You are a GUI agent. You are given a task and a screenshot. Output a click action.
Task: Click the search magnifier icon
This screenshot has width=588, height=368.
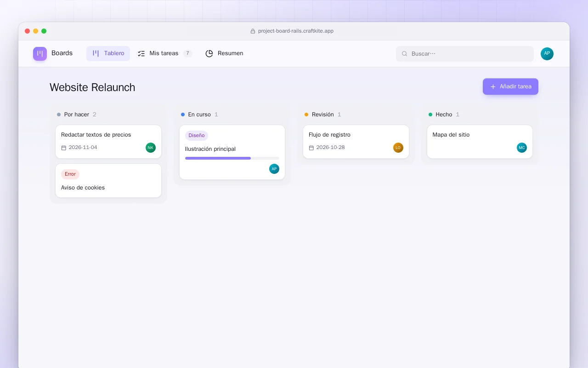405,54
